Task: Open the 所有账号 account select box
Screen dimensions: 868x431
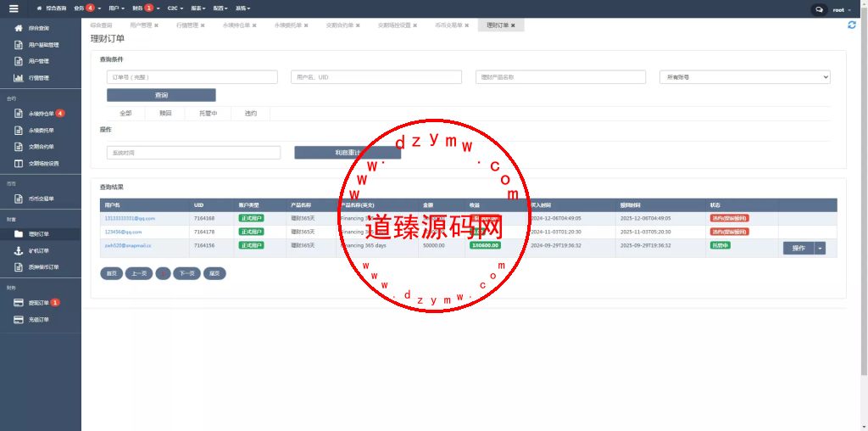Action: (744, 77)
